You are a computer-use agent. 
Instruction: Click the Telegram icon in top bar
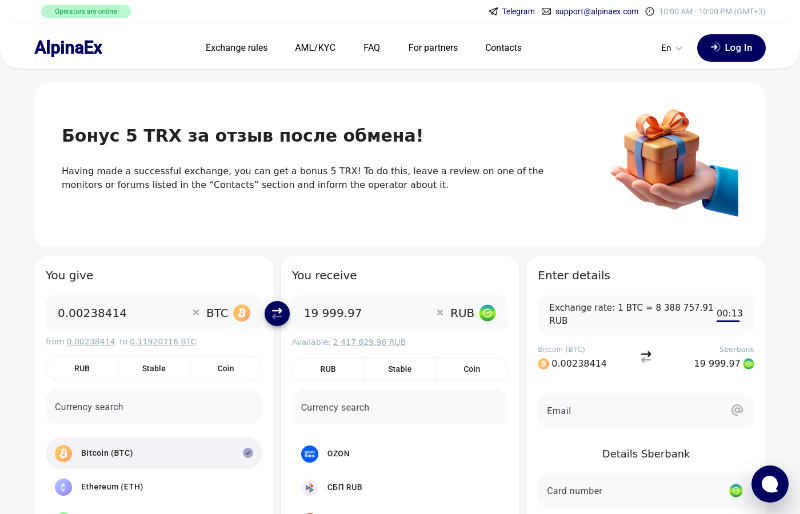click(493, 12)
